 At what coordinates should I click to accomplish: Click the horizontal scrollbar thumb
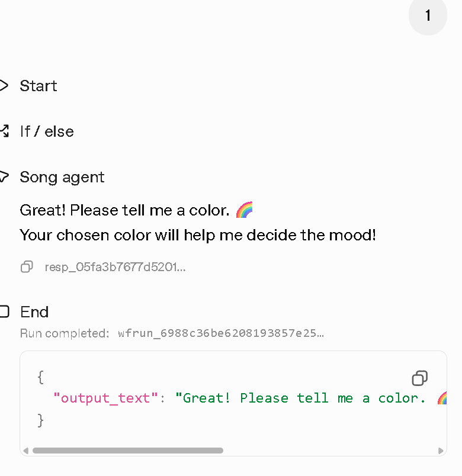tap(127, 451)
